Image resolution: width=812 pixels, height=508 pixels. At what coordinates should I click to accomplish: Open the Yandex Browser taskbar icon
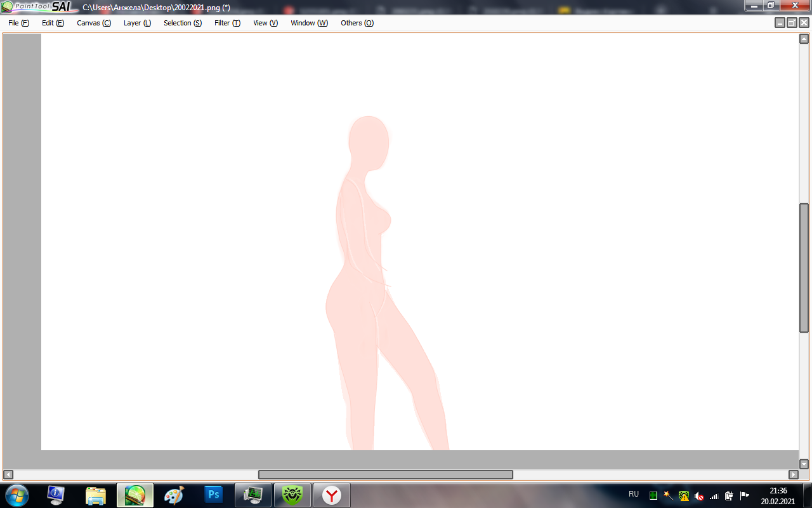[331, 495]
